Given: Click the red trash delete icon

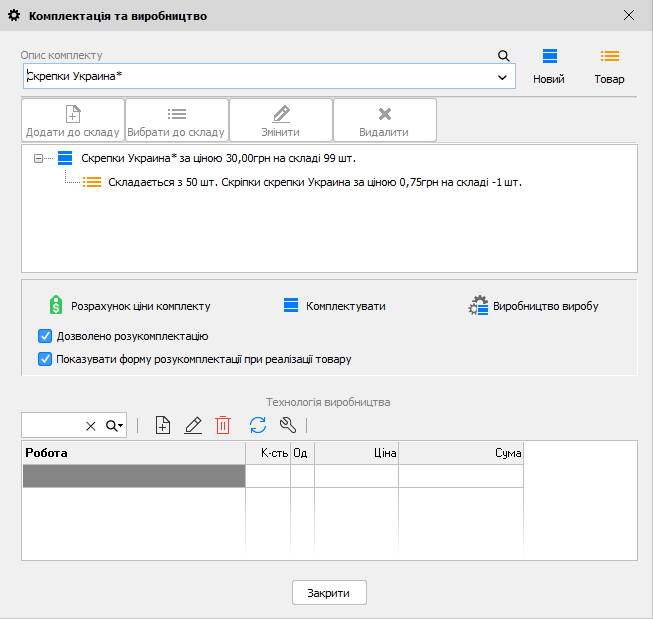Looking at the screenshot, I should click(223, 425).
